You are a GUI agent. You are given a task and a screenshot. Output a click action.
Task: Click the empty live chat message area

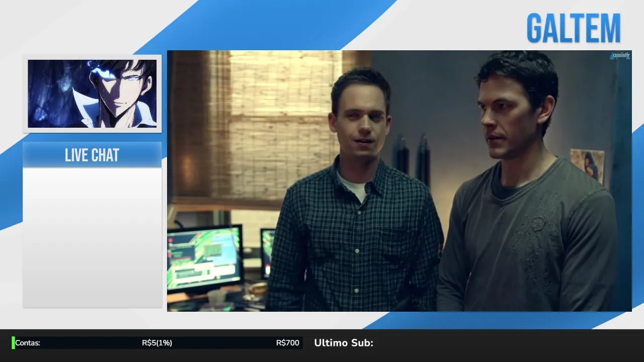[92, 237]
